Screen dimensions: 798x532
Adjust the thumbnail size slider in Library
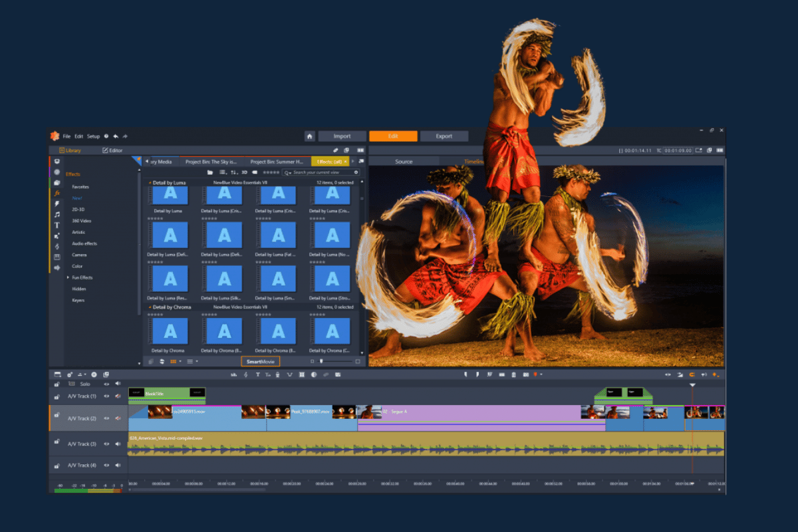tap(322, 362)
